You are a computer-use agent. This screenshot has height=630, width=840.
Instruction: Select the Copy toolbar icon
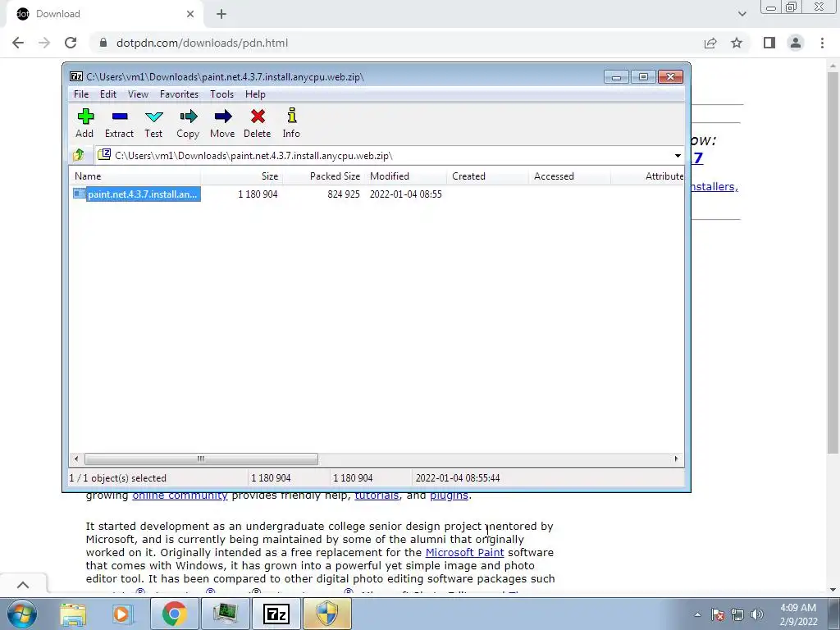click(189, 116)
